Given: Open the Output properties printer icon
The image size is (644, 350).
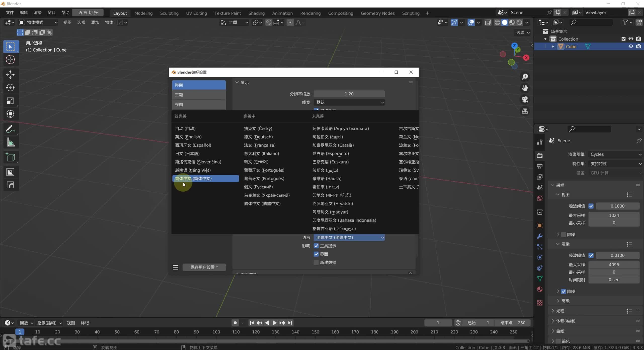Looking at the screenshot, I should [x=540, y=166].
